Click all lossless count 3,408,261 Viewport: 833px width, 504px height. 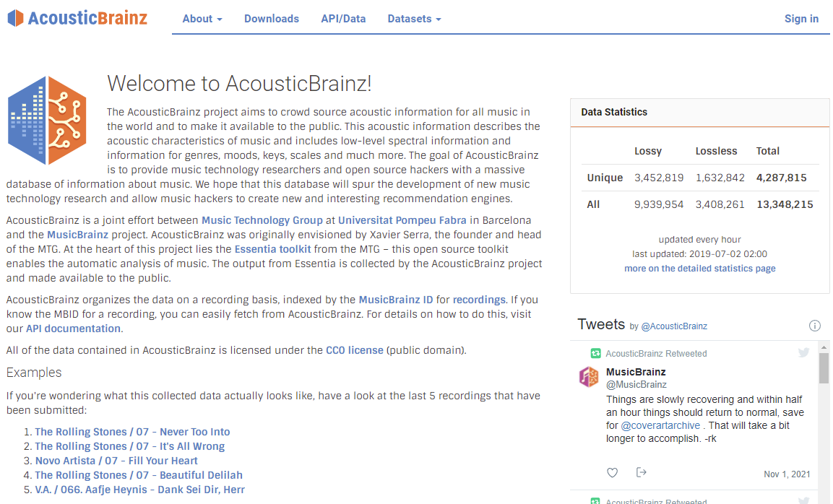pyautogui.click(x=720, y=204)
